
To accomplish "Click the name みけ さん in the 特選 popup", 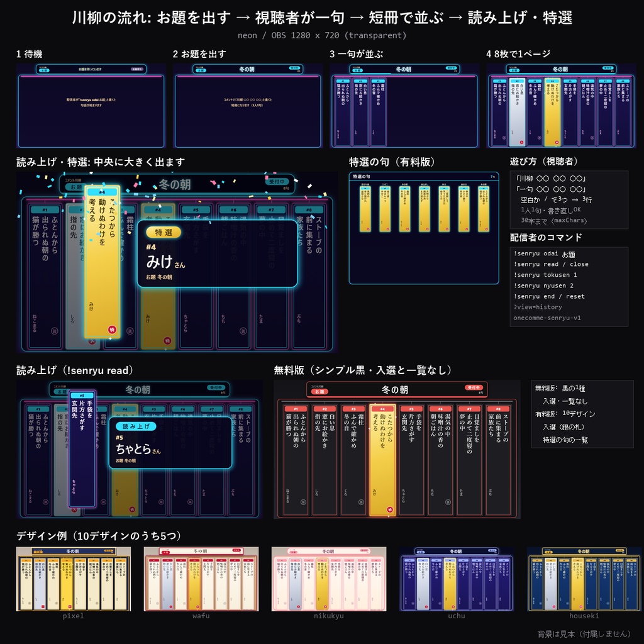I will coord(165,262).
